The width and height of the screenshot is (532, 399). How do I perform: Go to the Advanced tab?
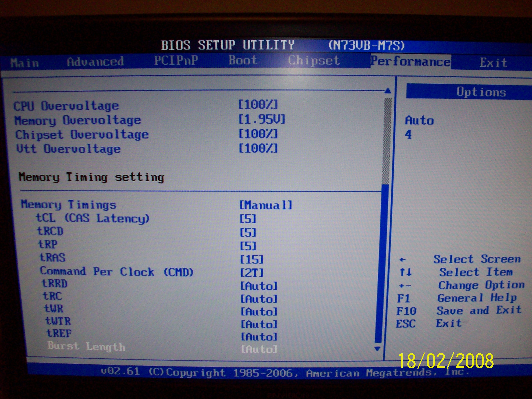click(x=95, y=62)
